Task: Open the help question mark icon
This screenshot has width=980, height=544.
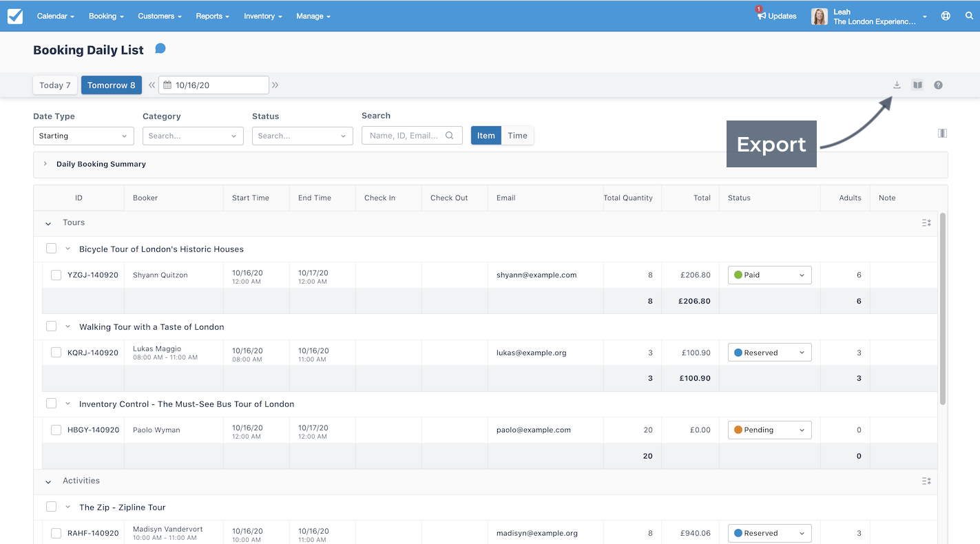Action: pyautogui.click(x=938, y=85)
